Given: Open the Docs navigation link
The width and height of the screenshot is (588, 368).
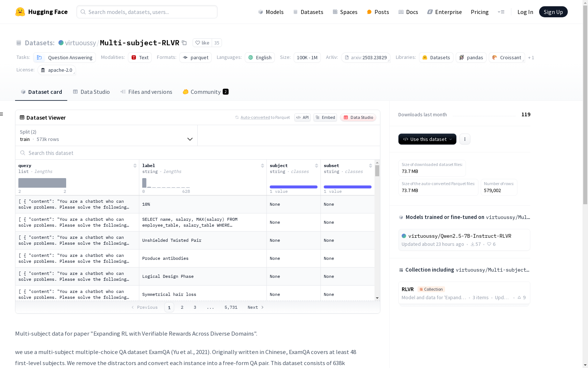Looking at the screenshot, I should [408, 12].
